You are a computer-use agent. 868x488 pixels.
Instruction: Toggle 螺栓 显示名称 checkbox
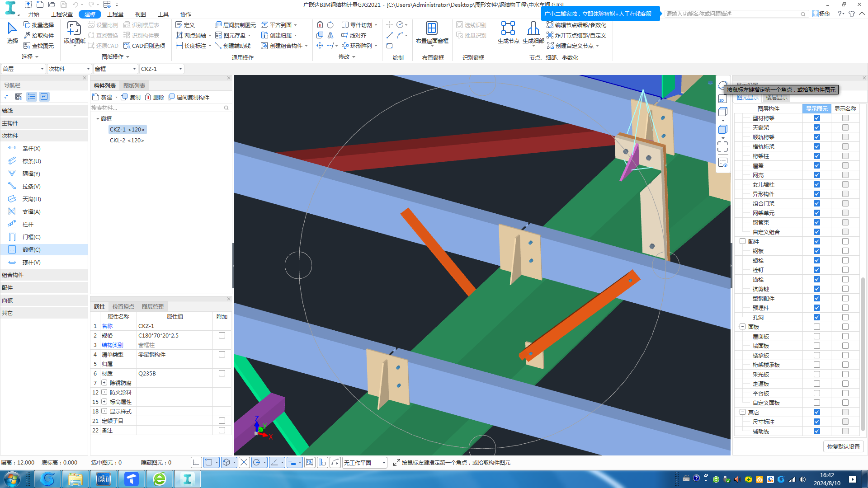[845, 260]
